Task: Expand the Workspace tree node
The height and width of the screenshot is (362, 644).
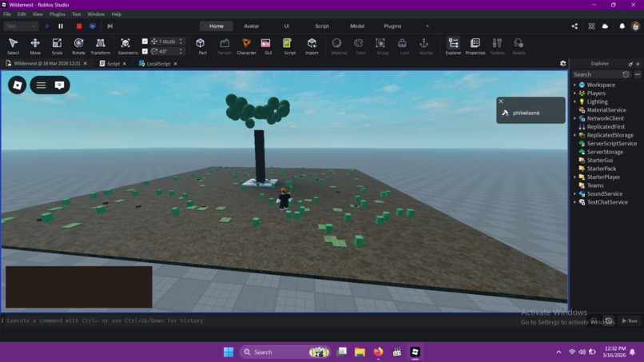Action: [574, 85]
